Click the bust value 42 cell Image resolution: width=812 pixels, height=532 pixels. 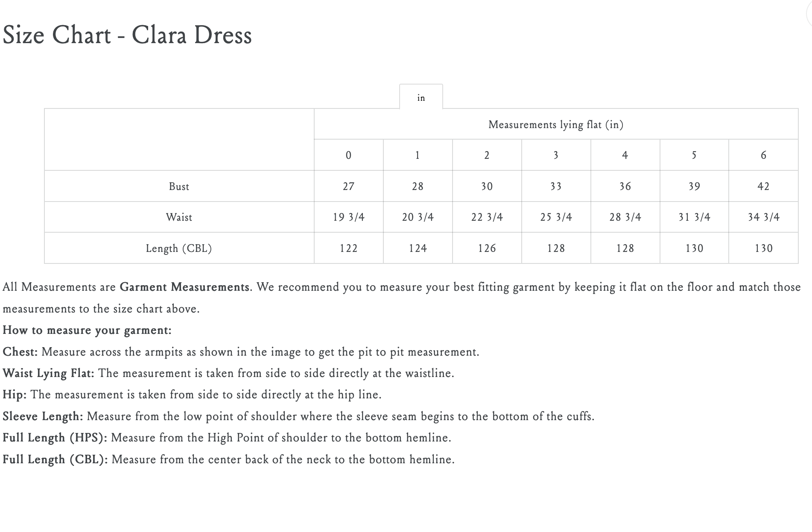763,187
